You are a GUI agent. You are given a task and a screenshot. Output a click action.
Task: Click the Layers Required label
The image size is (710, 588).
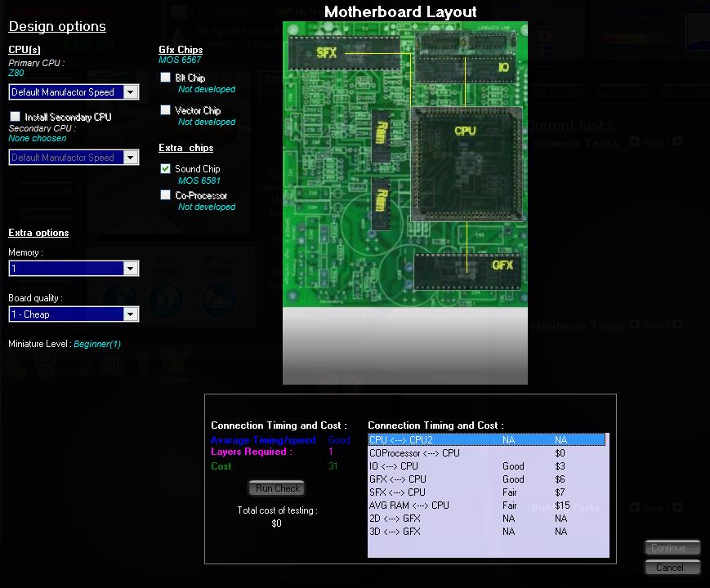click(x=252, y=452)
